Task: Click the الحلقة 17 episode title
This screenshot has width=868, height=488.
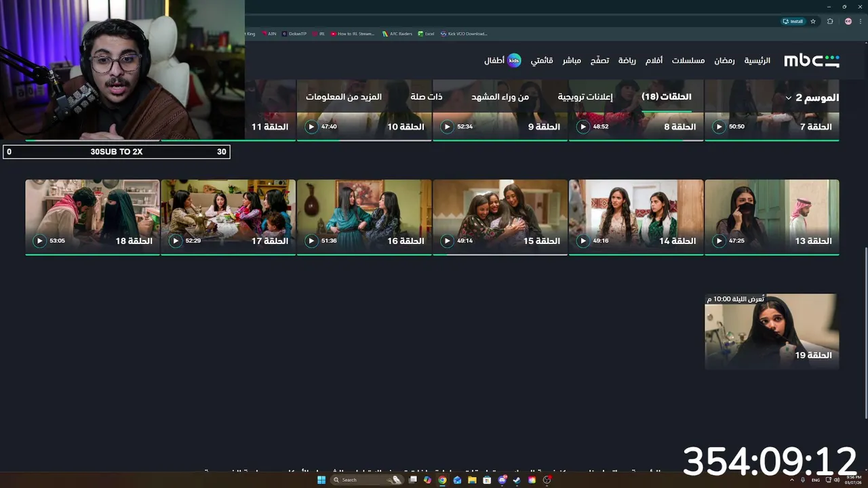Action: point(270,241)
